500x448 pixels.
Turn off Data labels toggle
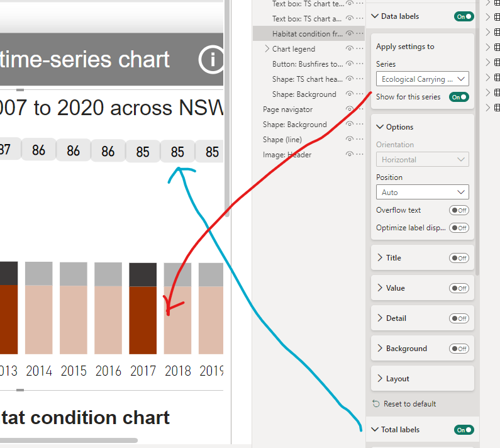point(464,16)
